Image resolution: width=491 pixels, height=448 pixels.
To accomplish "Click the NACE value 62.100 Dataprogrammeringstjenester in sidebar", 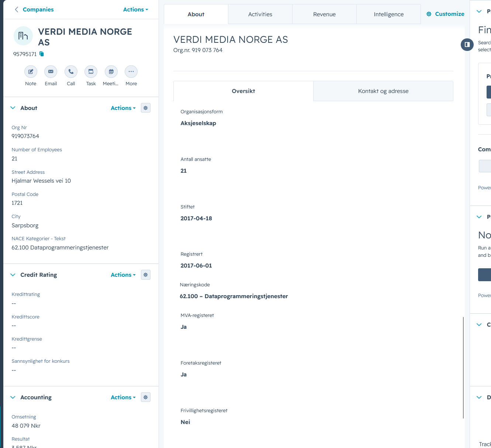I will (60, 248).
